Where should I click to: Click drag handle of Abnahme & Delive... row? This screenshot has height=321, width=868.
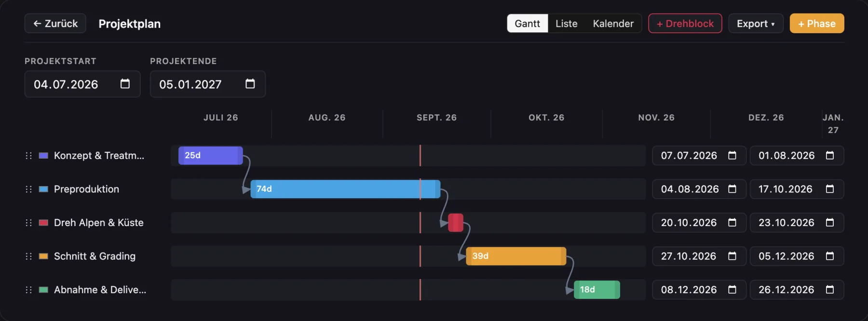click(x=28, y=290)
